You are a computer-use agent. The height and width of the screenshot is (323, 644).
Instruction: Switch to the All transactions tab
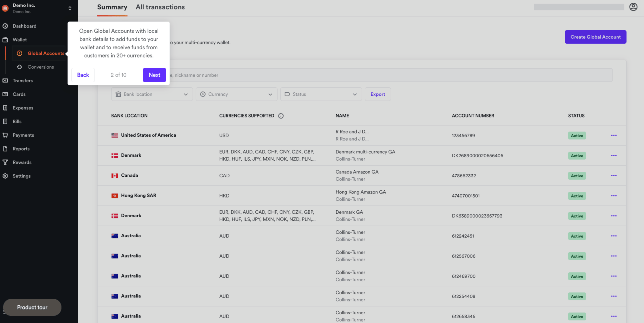tap(160, 7)
